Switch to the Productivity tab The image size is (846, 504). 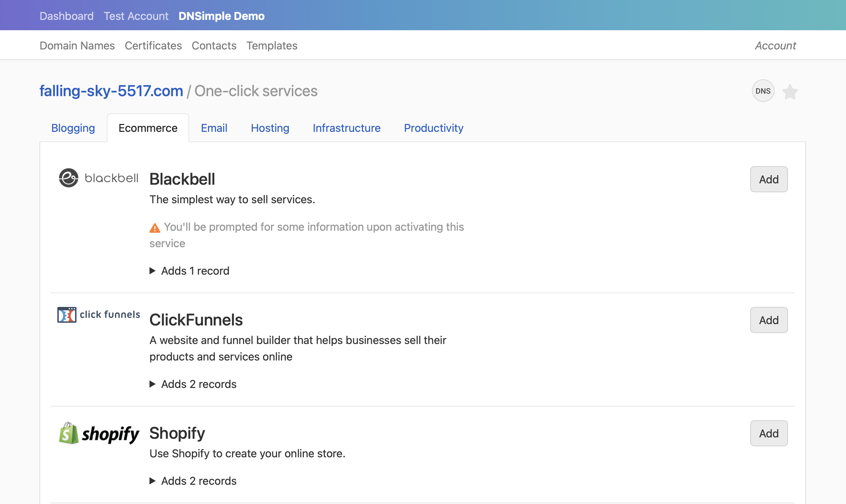(x=434, y=128)
